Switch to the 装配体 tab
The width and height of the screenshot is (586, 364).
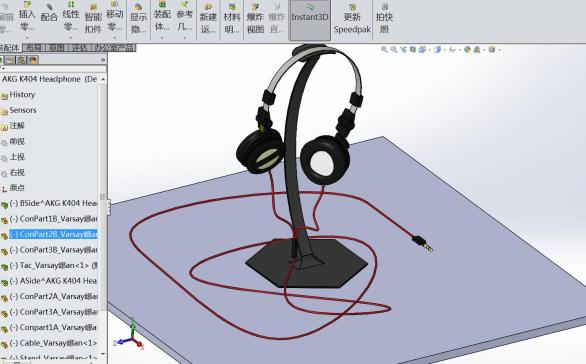point(10,48)
